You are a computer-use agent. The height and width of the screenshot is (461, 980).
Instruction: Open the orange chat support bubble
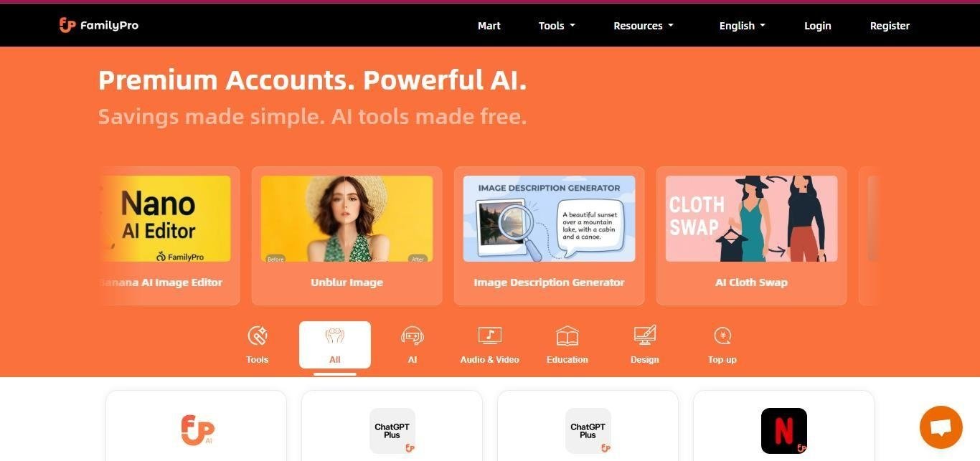pyautogui.click(x=941, y=427)
